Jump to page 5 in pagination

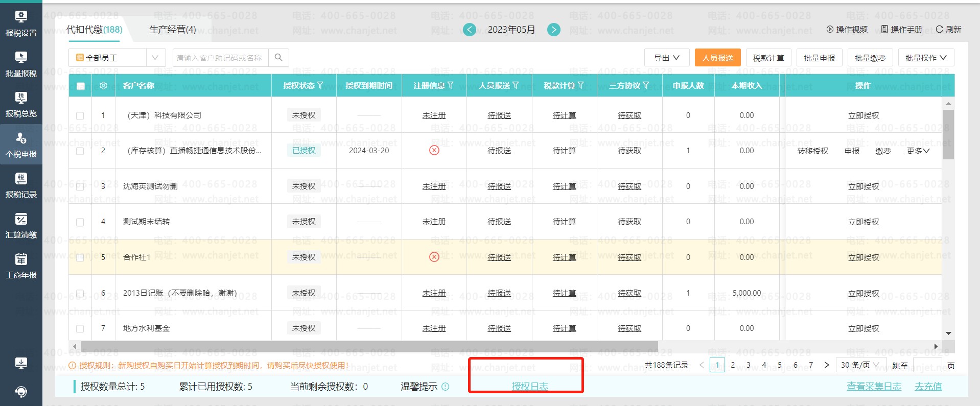pos(780,365)
